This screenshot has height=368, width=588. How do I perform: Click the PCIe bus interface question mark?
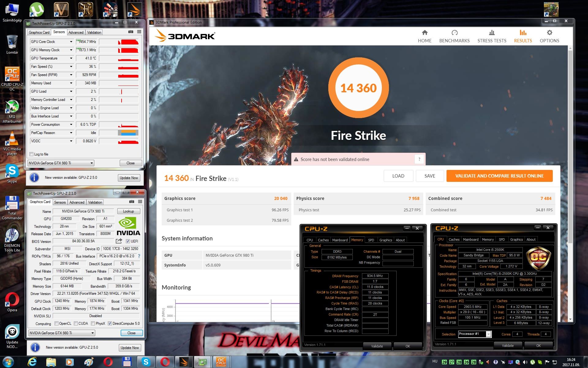click(139, 256)
